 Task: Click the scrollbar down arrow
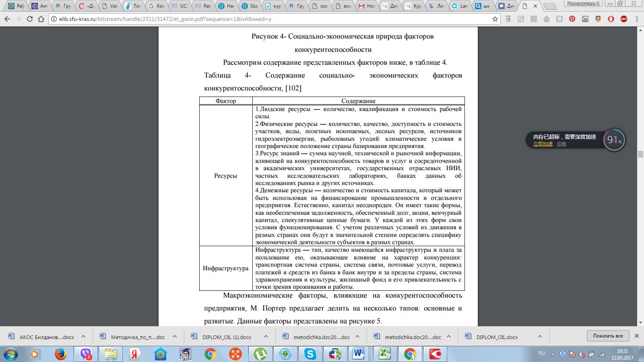click(x=640, y=323)
